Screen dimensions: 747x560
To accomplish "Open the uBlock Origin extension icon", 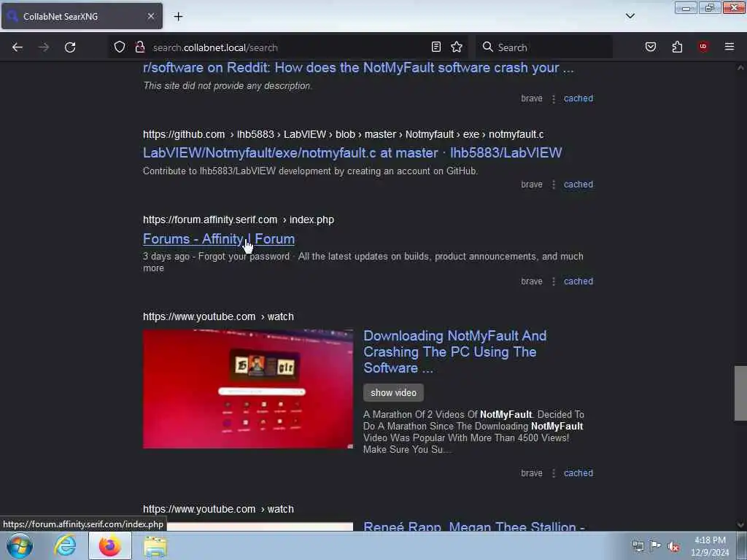I will (703, 47).
